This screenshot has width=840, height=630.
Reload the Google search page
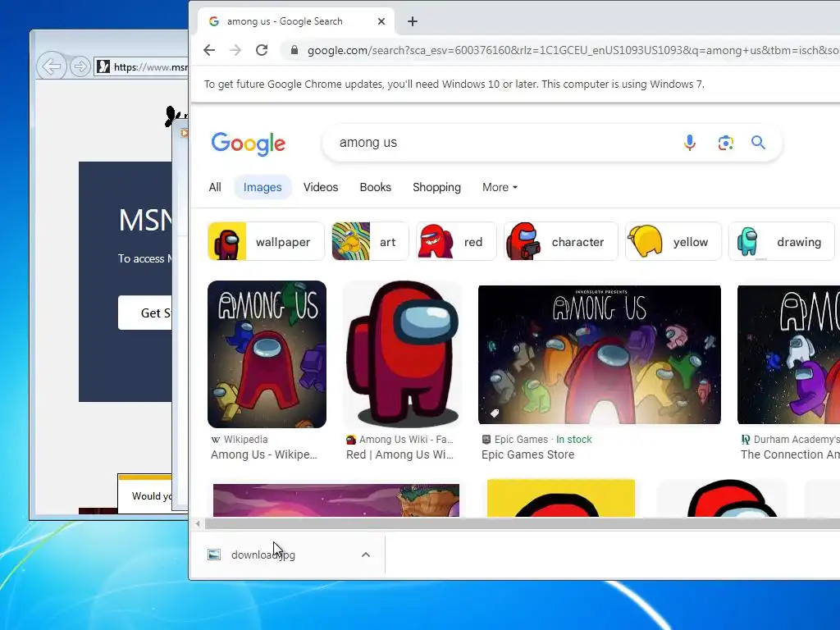[262, 50]
